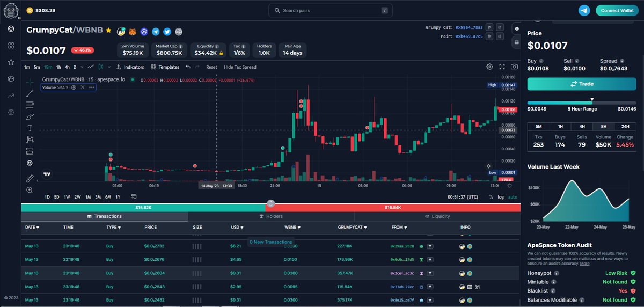
Task: Click Hide Tax Spread toggle
Action: 240,67
